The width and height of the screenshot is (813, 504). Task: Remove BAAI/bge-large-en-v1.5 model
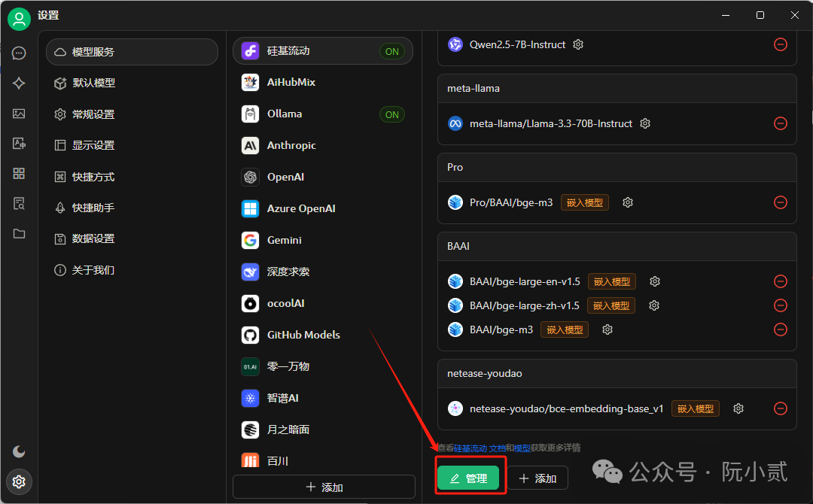pos(781,281)
